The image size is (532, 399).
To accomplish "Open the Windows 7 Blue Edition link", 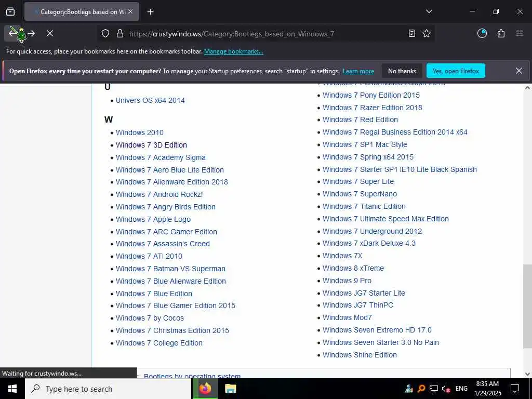I will 154,294.
